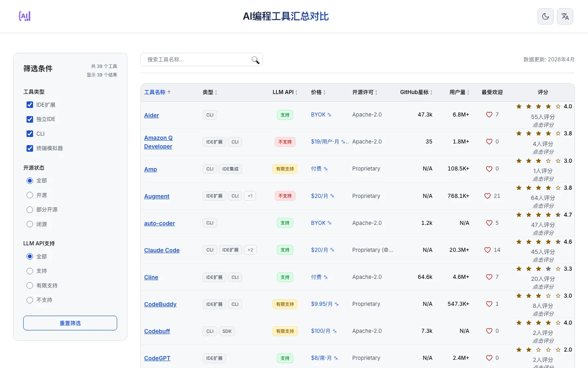Focus the 搜索工具名称 search field
Screen dimensions: 588x368
202,60
